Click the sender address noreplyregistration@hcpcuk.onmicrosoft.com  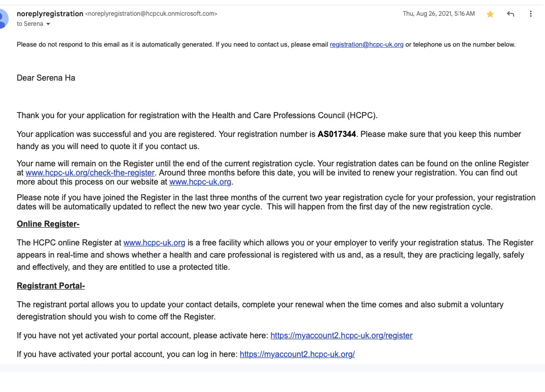151,14
